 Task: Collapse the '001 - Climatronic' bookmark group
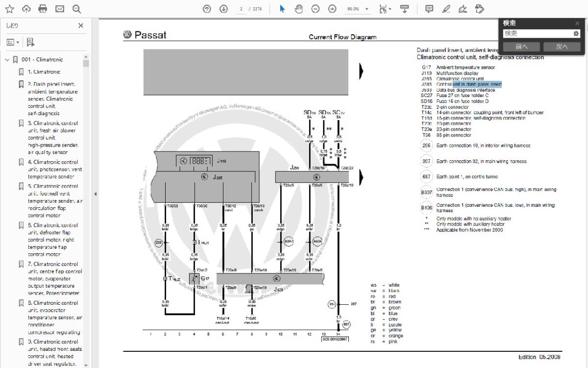(7, 60)
